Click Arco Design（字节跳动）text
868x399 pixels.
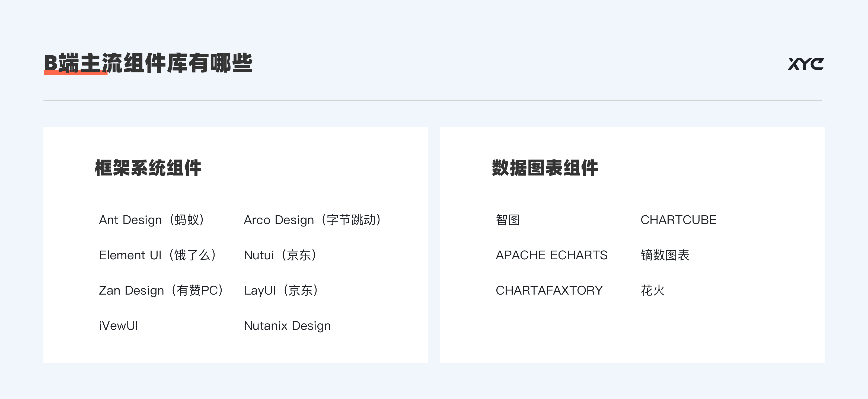click(x=313, y=220)
